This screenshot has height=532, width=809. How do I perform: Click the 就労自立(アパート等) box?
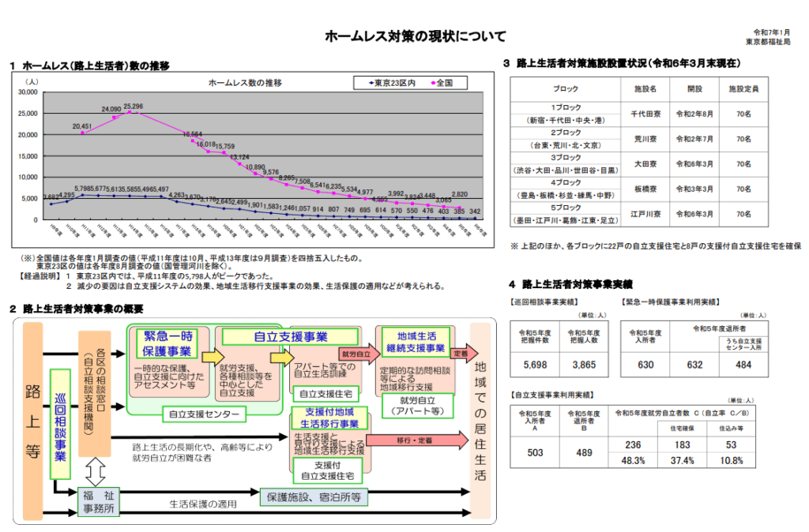pos(417,406)
